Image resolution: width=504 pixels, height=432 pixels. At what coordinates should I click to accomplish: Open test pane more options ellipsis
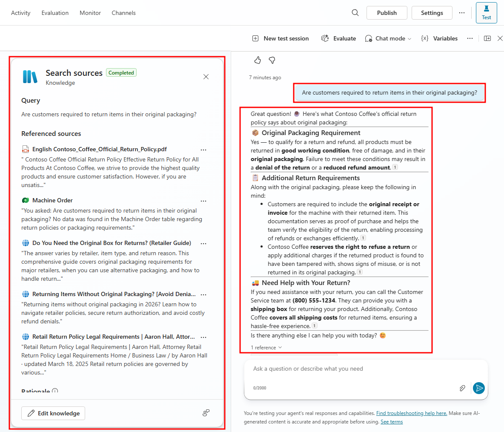pyautogui.click(x=470, y=38)
